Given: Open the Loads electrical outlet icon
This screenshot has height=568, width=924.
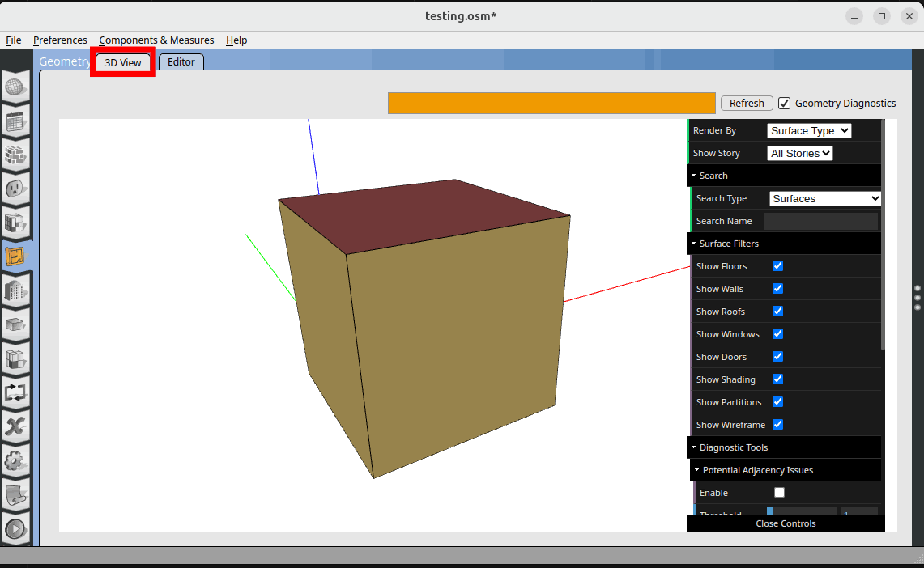Looking at the screenshot, I should pyautogui.click(x=16, y=189).
